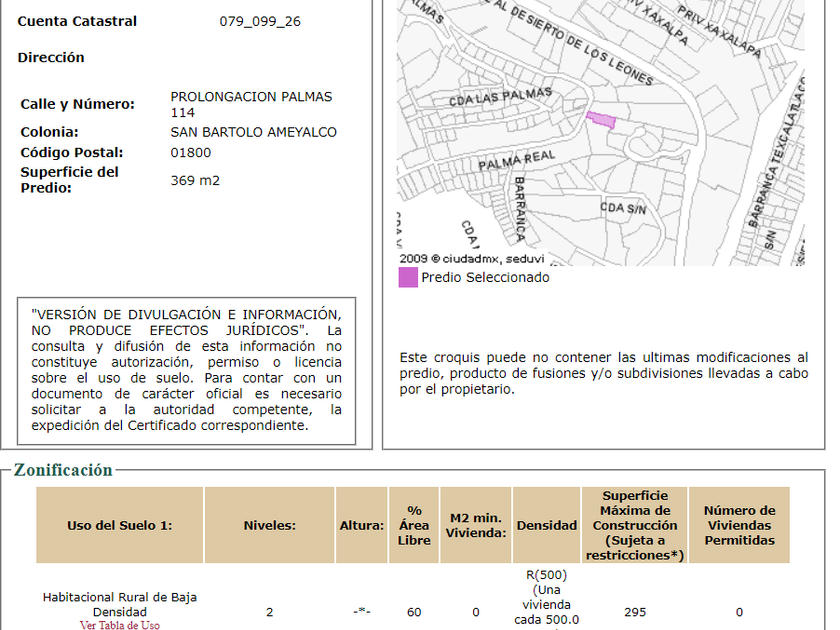Click the CDA LAS PALMAS street label
Image resolution: width=840 pixels, height=630 pixels.
pos(500,97)
